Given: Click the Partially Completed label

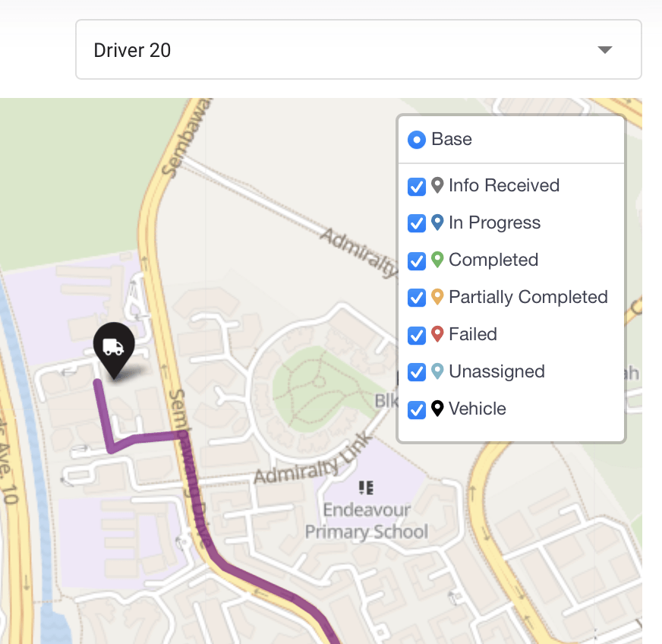Looking at the screenshot, I should tap(528, 297).
